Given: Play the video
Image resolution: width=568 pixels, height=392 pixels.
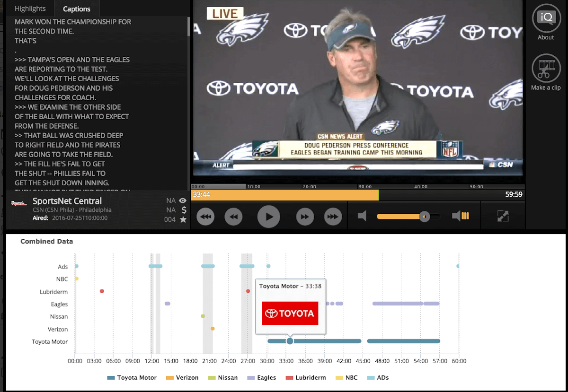Looking at the screenshot, I should (x=268, y=217).
